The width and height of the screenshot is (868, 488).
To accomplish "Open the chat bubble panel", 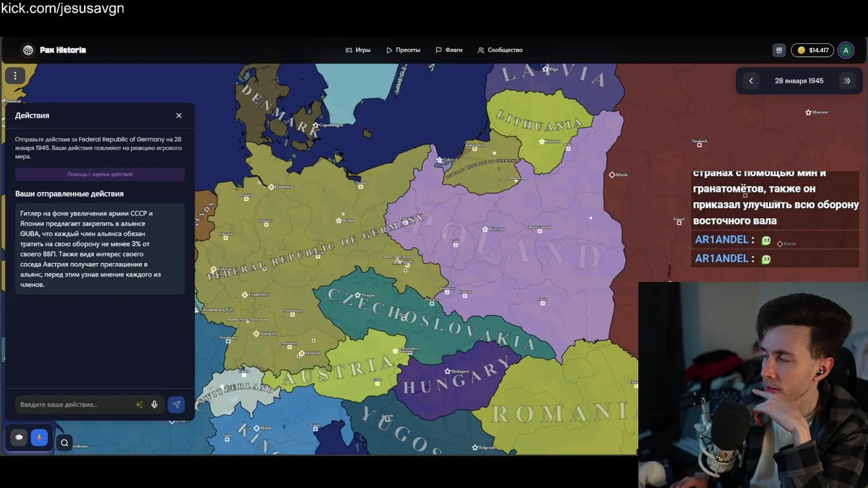I will click(x=19, y=437).
